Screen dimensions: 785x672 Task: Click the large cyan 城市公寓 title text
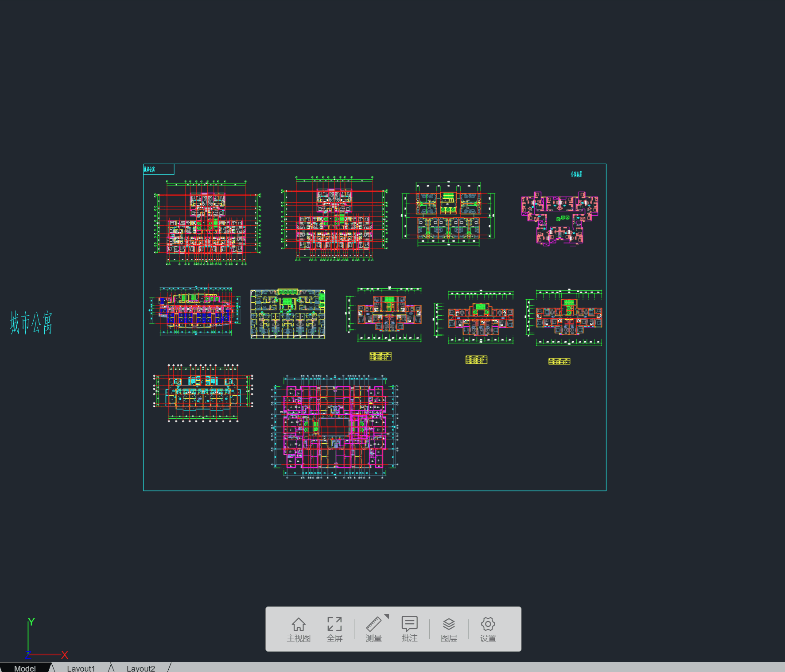pyautogui.click(x=31, y=322)
